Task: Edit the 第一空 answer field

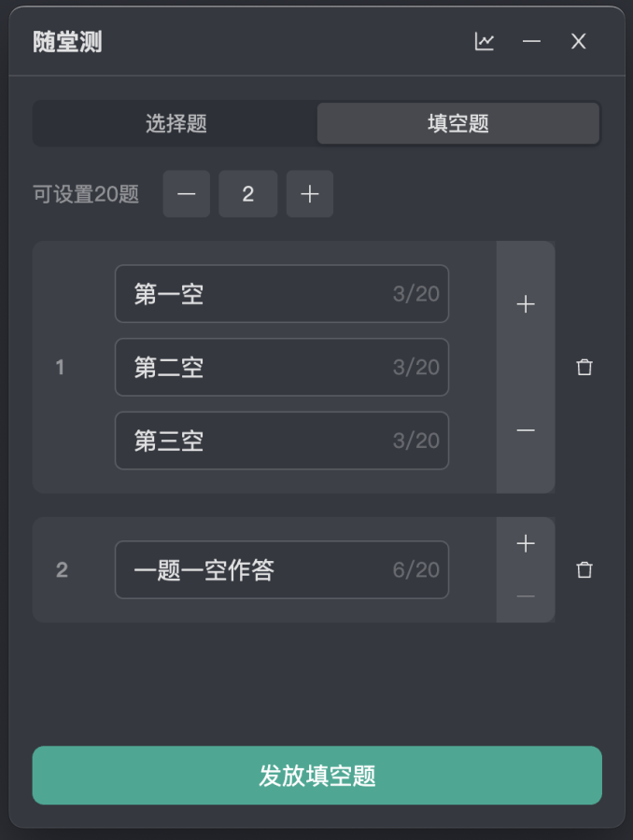Action: [x=282, y=294]
